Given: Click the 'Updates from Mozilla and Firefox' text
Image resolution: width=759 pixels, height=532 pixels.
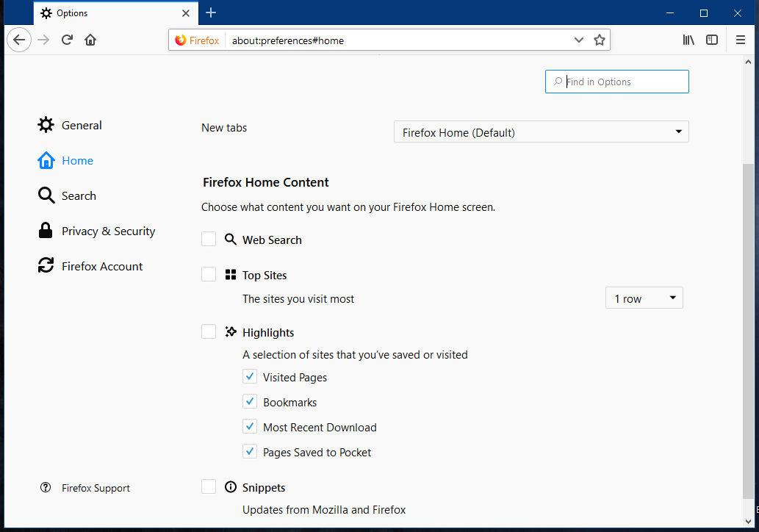Looking at the screenshot, I should point(324,510).
